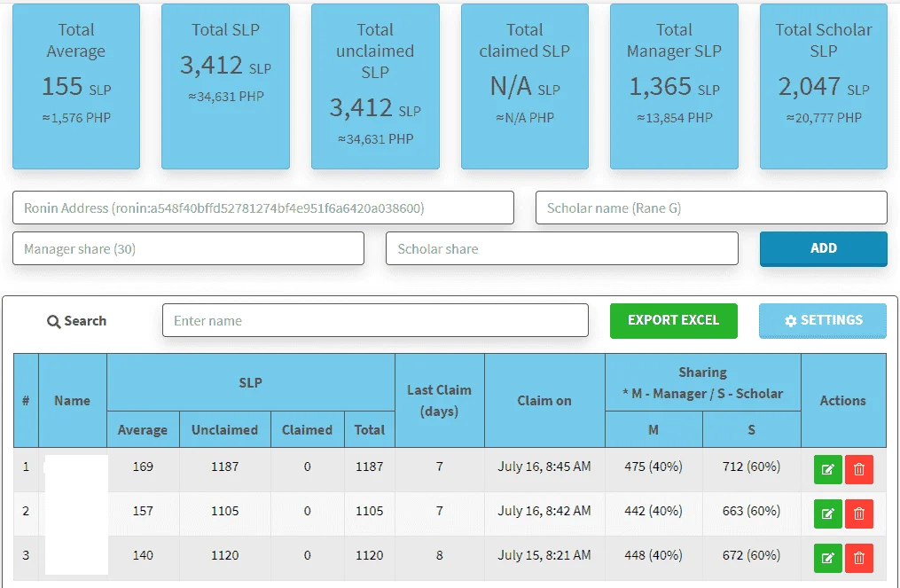Click the Search magnifier icon

pos(53,322)
